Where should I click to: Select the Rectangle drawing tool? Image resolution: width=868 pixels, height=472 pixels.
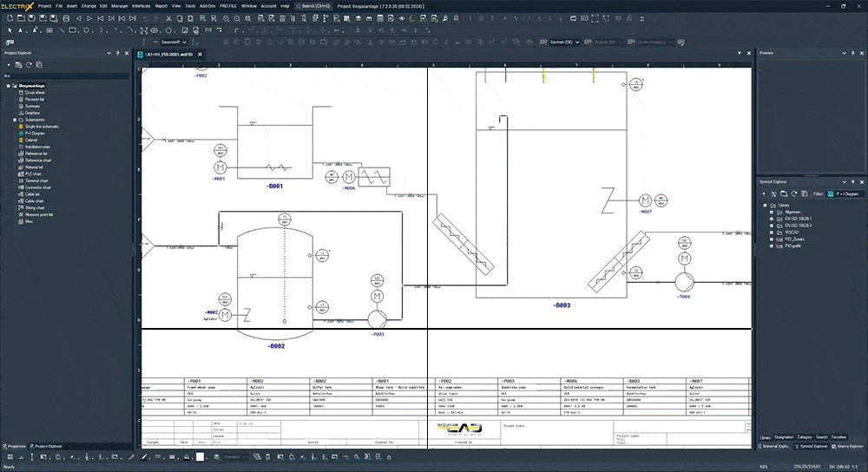73,30
